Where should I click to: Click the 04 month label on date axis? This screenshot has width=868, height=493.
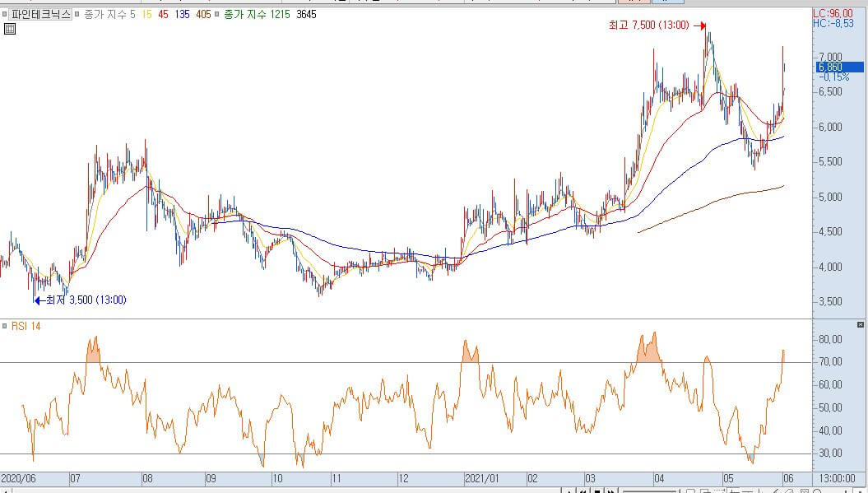659,479
